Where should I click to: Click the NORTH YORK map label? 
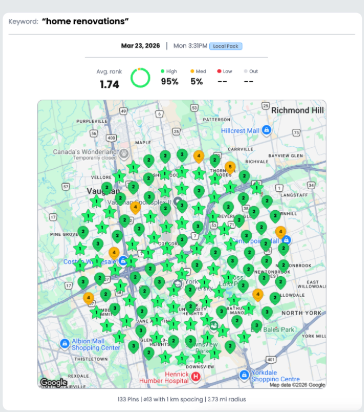(x=301, y=313)
